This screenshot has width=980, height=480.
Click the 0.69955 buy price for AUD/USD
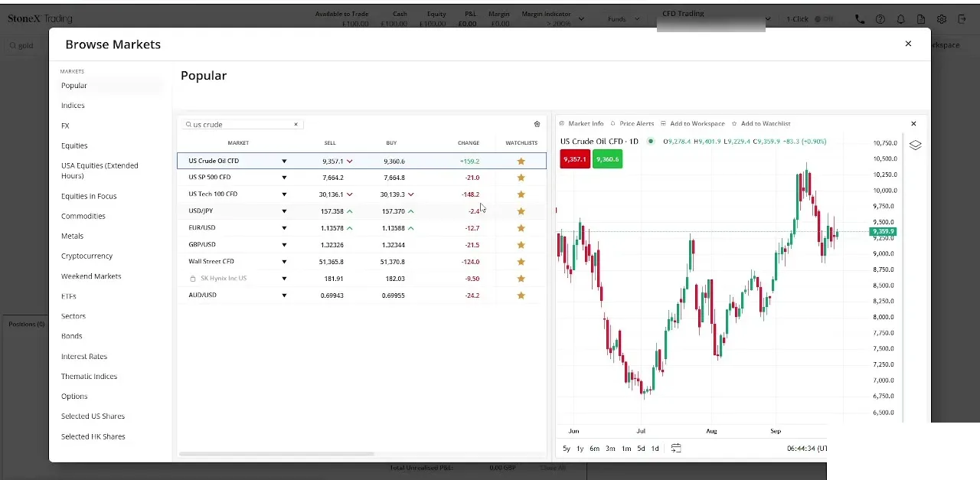point(394,296)
